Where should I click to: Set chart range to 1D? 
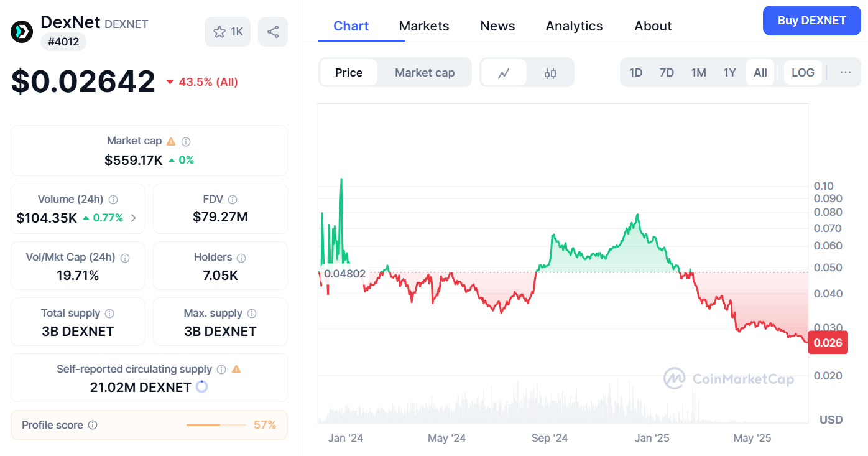tap(635, 73)
